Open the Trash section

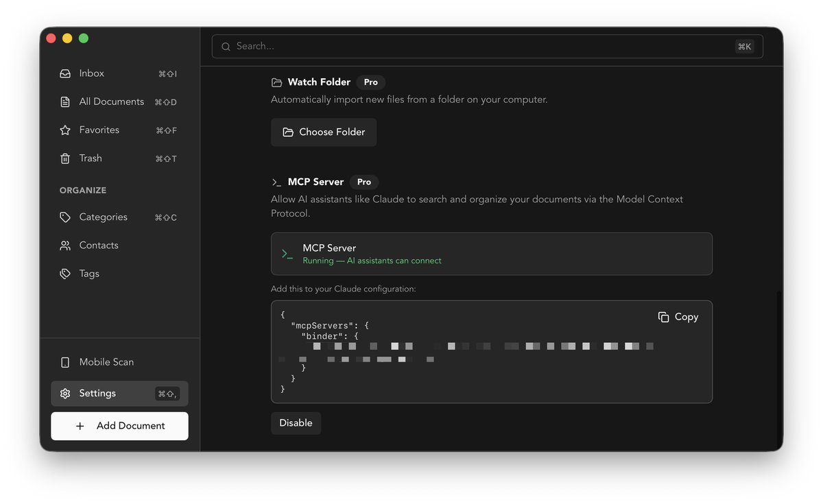(119, 158)
